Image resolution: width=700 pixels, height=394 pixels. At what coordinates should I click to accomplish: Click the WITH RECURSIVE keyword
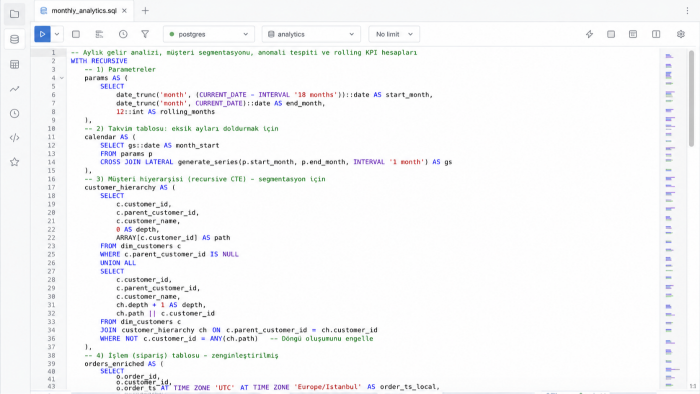point(99,61)
